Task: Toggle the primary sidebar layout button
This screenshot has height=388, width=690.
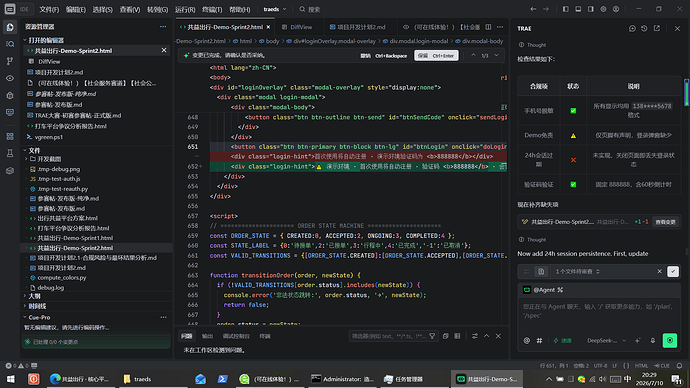Action: pyautogui.click(x=565, y=9)
